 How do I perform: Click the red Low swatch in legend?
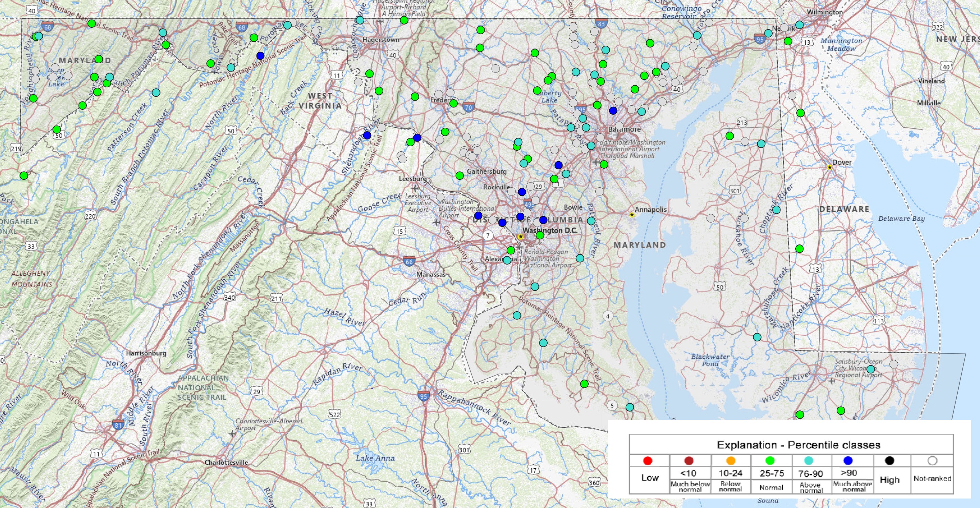(x=648, y=461)
